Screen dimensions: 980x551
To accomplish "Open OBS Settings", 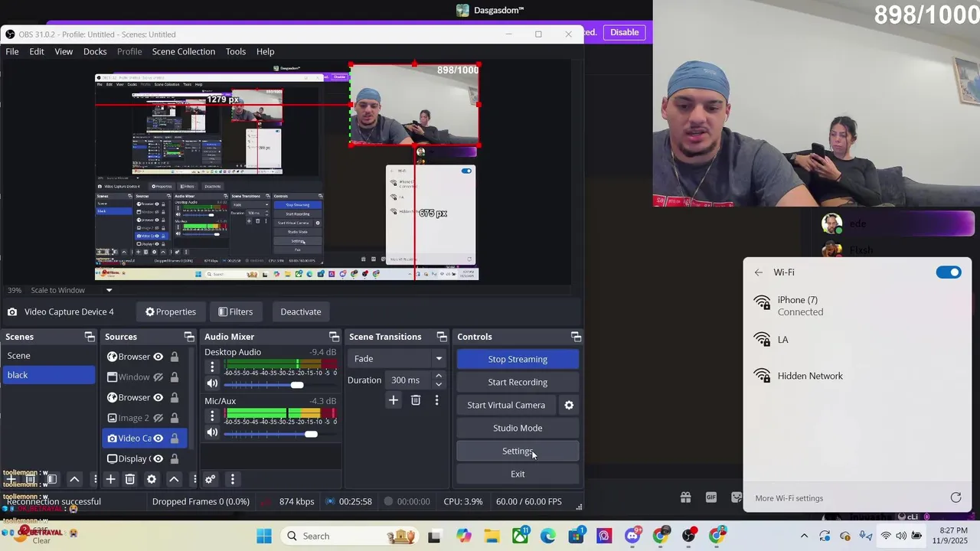I will point(518,451).
